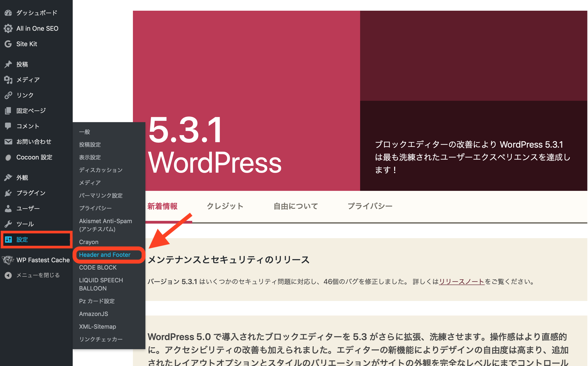Click the 5.3.1 WordPress version title

[x=215, y=145]
